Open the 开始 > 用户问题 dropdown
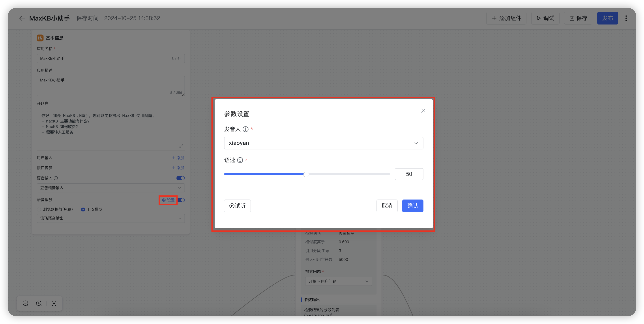 pos(339,281)
